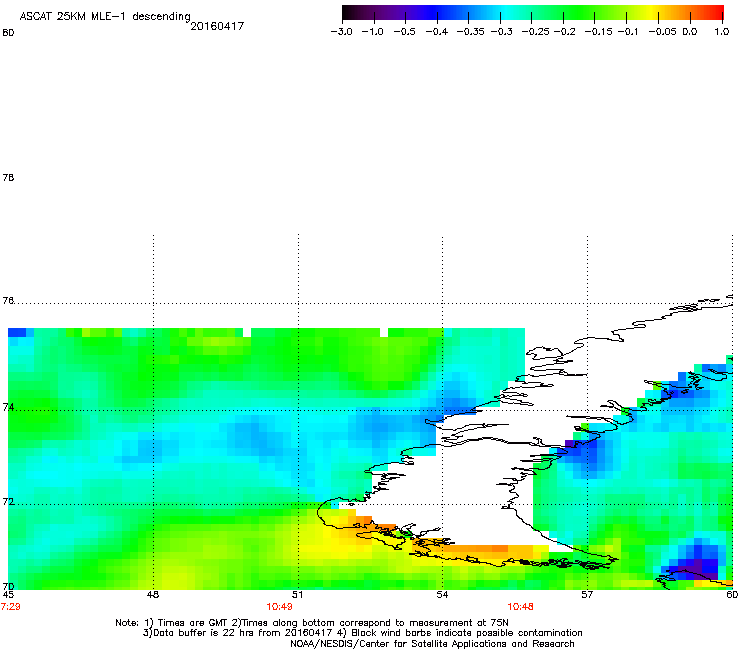Click the colorbar label -0.25
740x650 pixels.
(x=536, y=32)
